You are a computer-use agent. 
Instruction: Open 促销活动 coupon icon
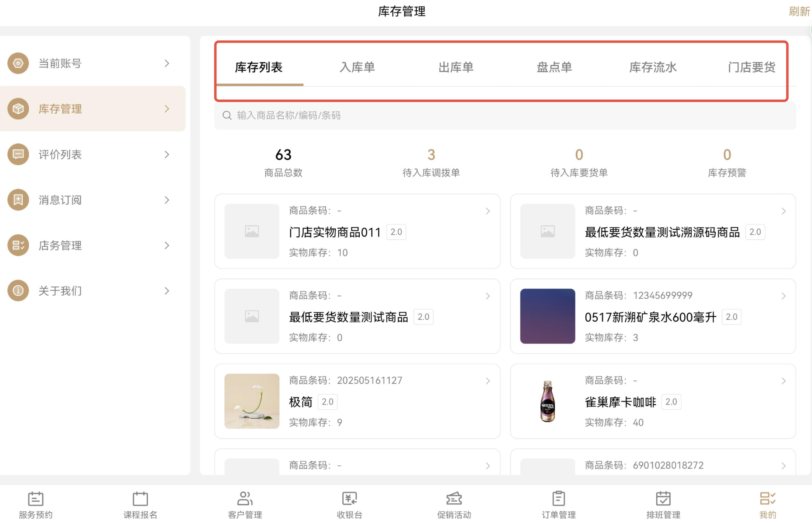(454, 499)
